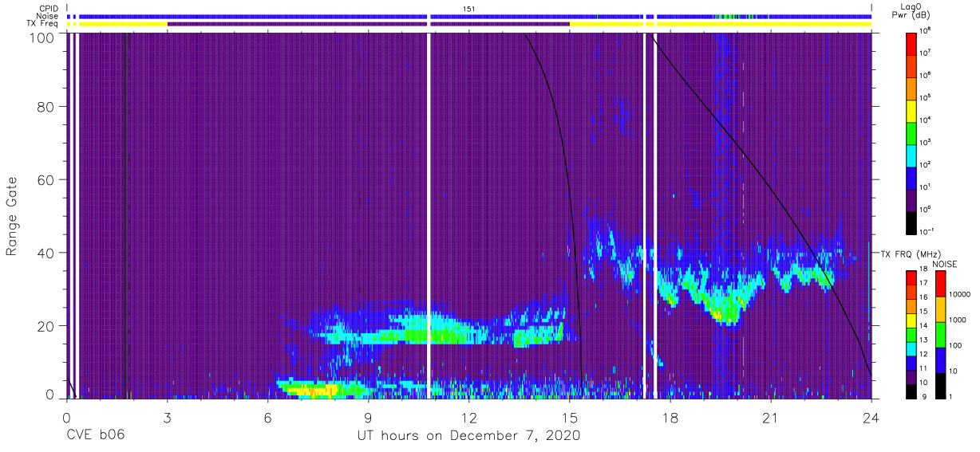Click the x-axis tick label '15'

(570, 418)
